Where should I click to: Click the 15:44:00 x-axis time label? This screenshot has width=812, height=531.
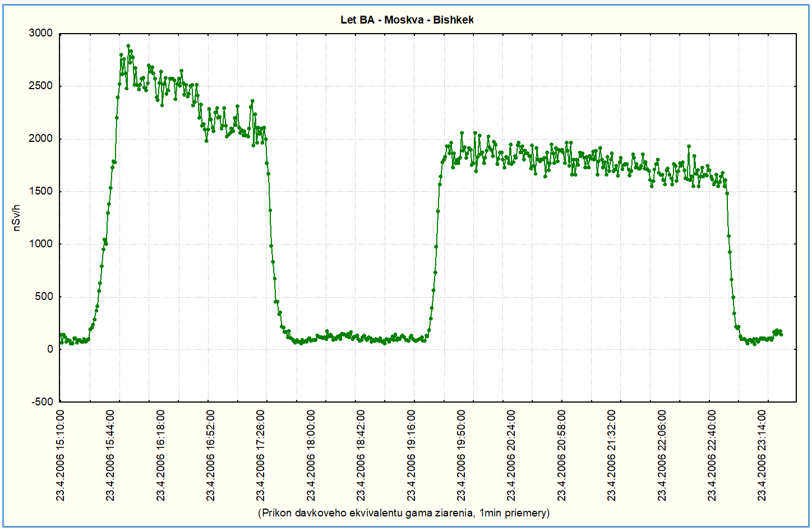pos(110,455)
